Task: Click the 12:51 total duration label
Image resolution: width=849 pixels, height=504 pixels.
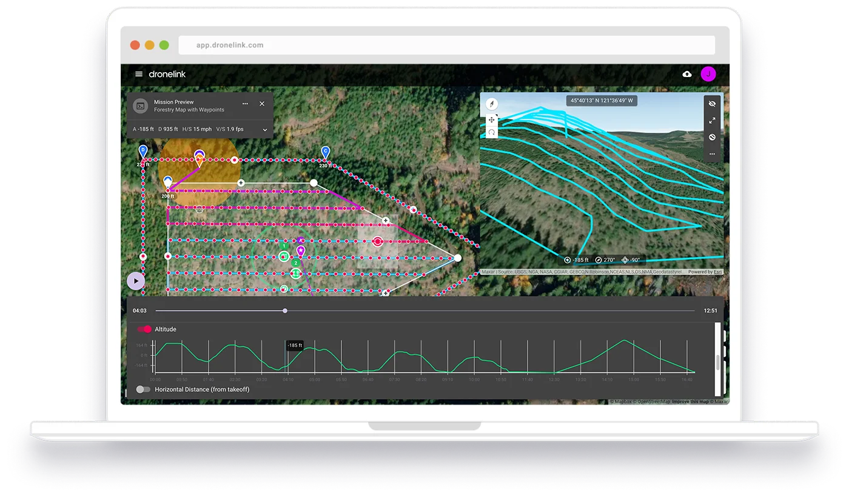Action: tap(711, 311)
